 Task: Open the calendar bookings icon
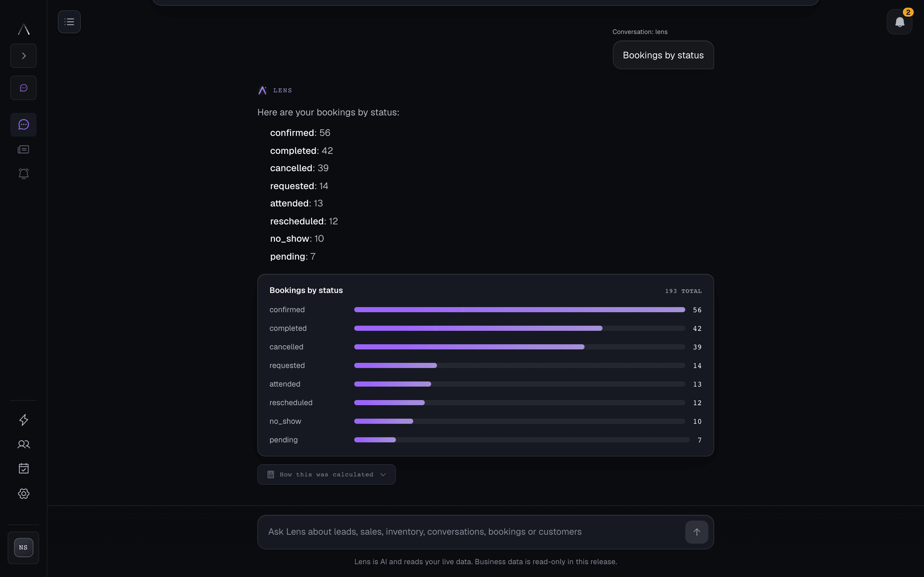23,469
